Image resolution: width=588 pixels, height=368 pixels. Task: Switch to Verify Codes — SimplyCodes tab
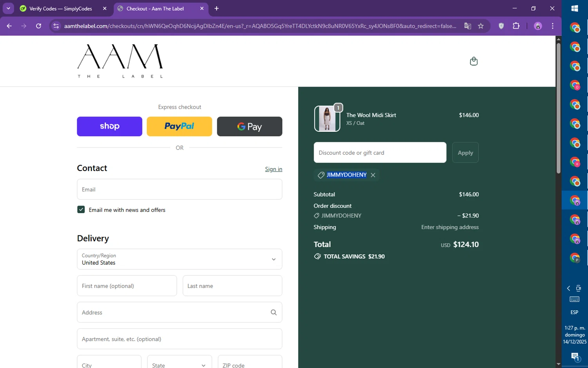click(x=61, y=9)
